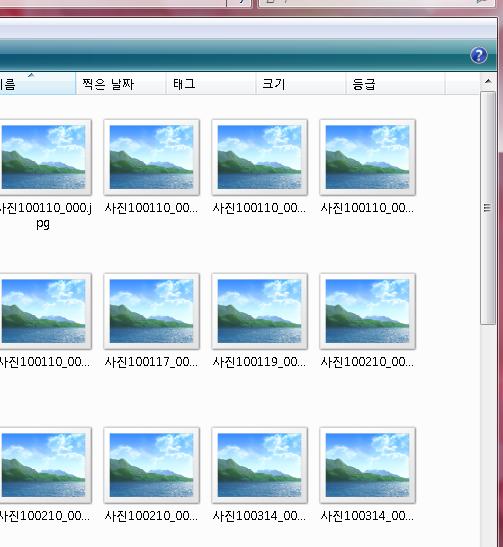503x547 pixels.
Task: Sort by the 태그 column header
Action: (211, 84)
